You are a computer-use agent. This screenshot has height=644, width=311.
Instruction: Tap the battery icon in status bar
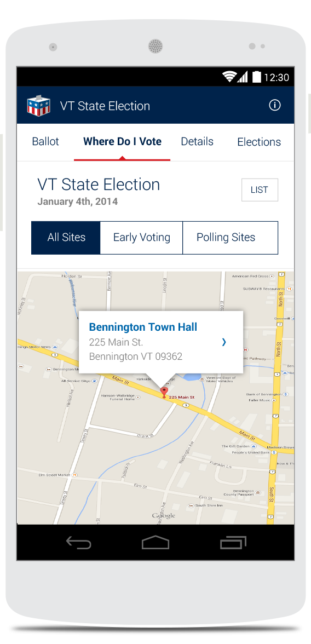(x=257, y=77)
